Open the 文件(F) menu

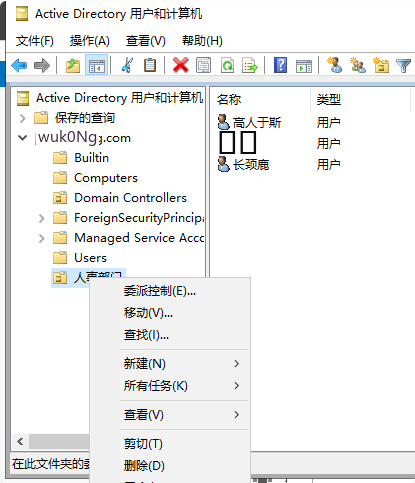(34, 41)
